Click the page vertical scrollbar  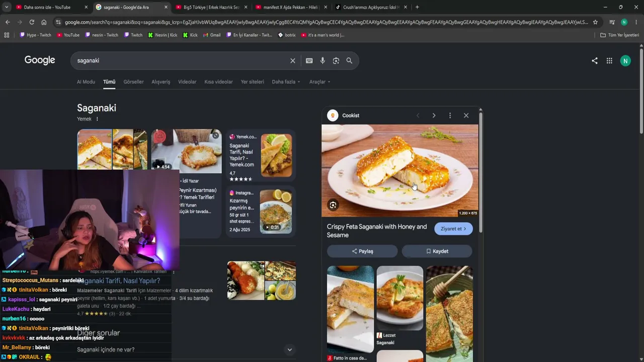coord(641,90)
